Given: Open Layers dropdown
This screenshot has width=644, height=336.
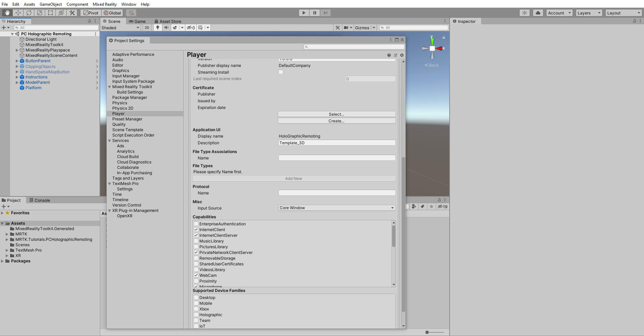Looking at the screenshot, I should click(x=589, y=13).
